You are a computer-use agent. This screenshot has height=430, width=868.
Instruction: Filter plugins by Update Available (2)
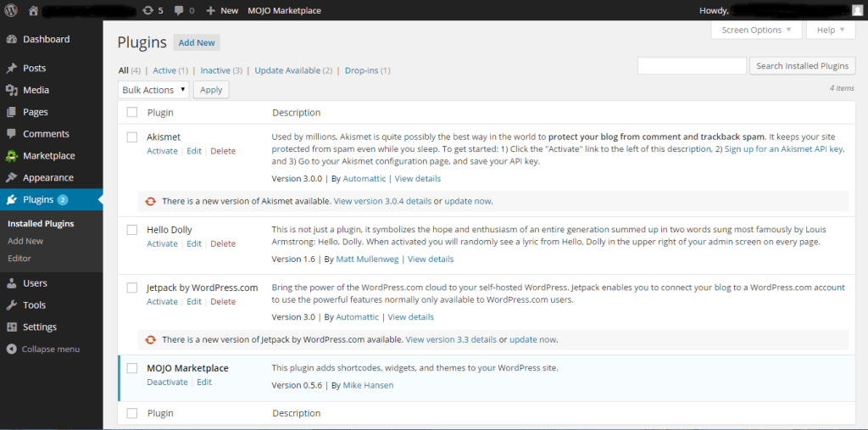[x=293, y=70]
